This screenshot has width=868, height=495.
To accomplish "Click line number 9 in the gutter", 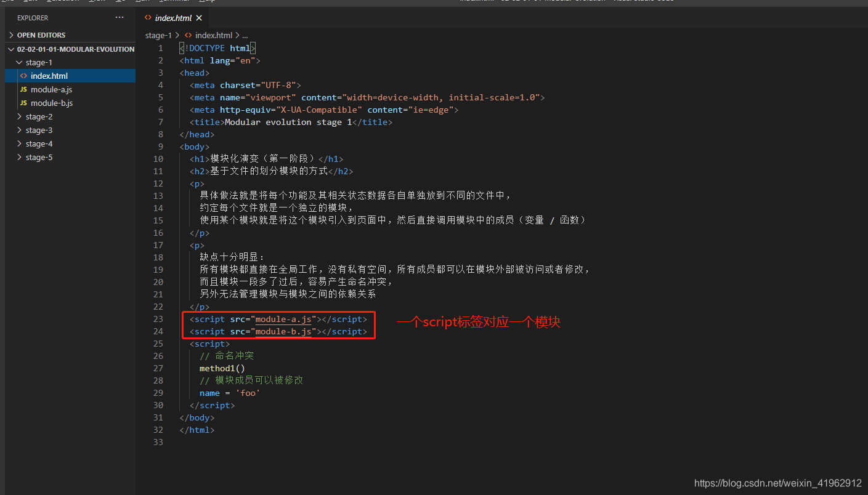I will pyautogui.click(x=161, y=147).
